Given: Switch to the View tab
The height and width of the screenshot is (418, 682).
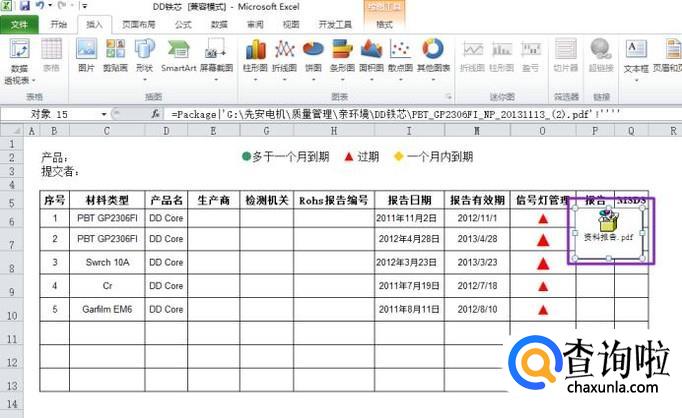Looking at the screenshot, I should [x=291, y=25].
